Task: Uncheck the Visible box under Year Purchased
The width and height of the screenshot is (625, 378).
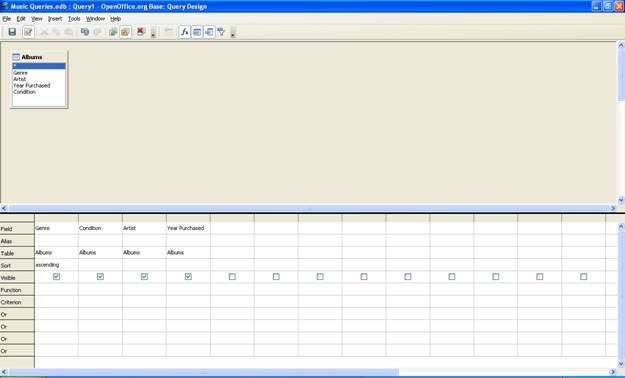Action: [188, 276]
